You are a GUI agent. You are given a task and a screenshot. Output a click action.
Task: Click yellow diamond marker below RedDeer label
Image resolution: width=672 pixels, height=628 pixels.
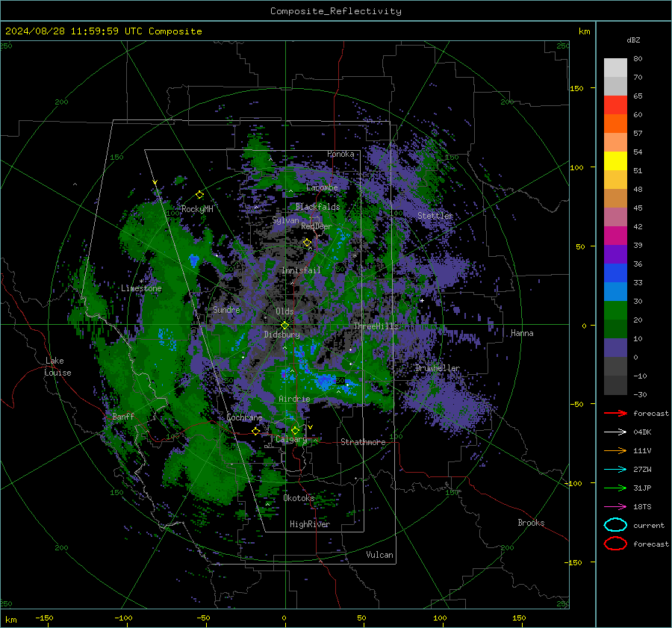[308, 243]
